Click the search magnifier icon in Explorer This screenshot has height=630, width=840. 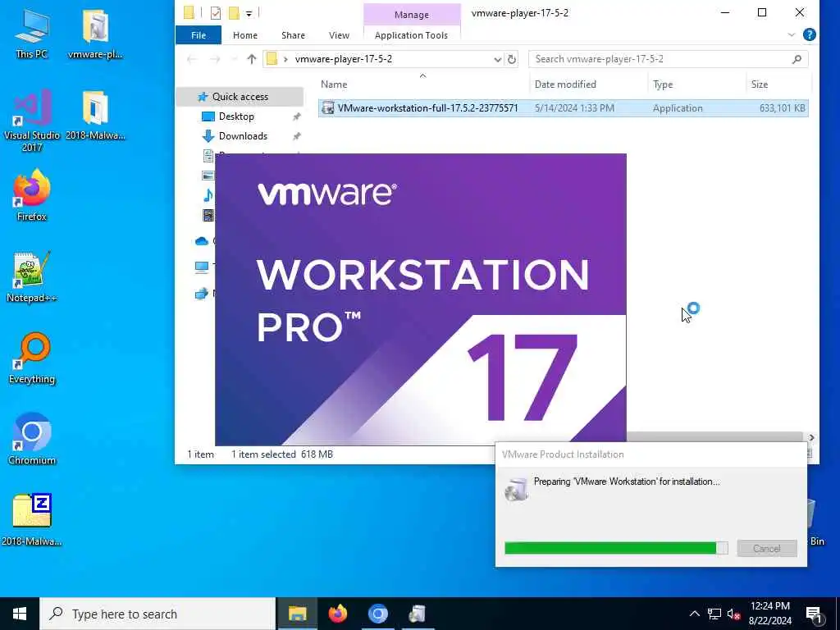point(797,59)
